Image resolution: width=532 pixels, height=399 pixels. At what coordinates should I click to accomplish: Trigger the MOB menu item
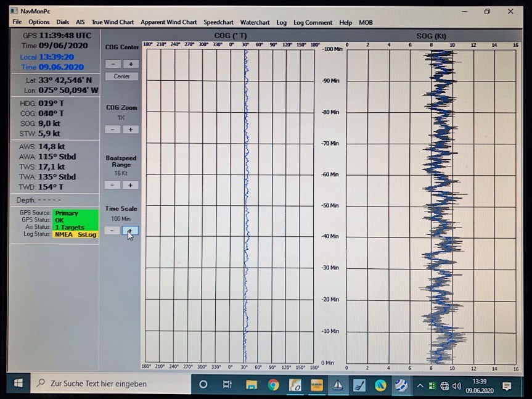366,23
